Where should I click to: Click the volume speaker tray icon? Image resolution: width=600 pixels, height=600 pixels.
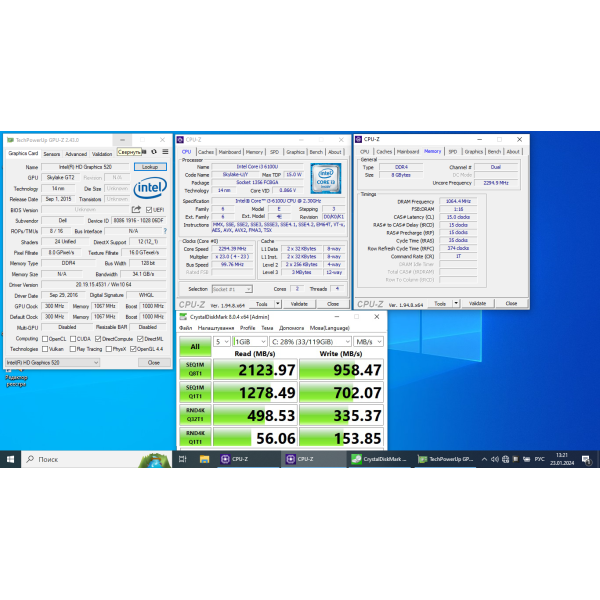pos(495,459)
